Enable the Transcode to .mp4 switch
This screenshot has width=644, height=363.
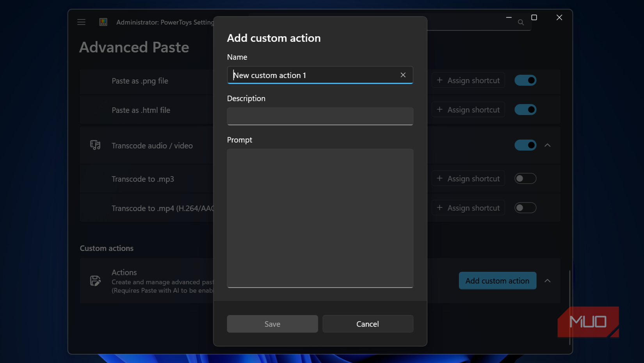(x=525, y=208)
